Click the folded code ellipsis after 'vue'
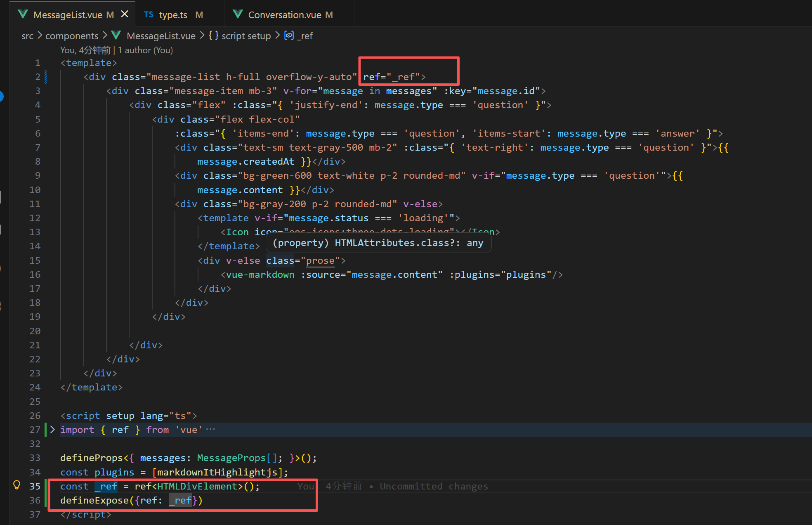This screenshot has width=812, height=525. point(211,429)
